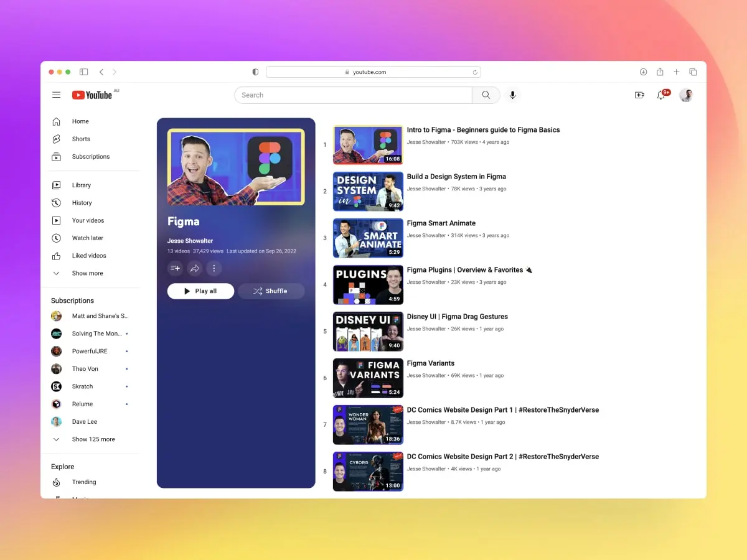This screenshot has height=560, width=747.
Task: Open Watch later in sidebar
Action: pyautogui.click(x=87, y=238)
